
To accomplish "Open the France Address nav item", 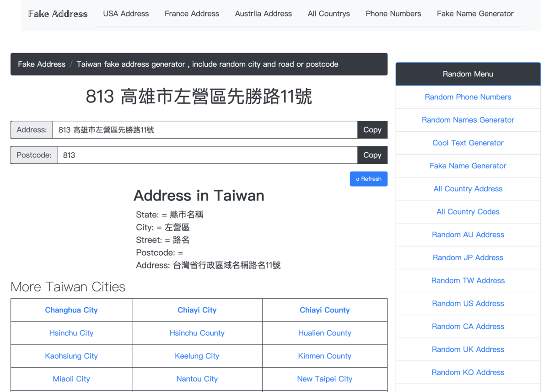I will (192, 14).
